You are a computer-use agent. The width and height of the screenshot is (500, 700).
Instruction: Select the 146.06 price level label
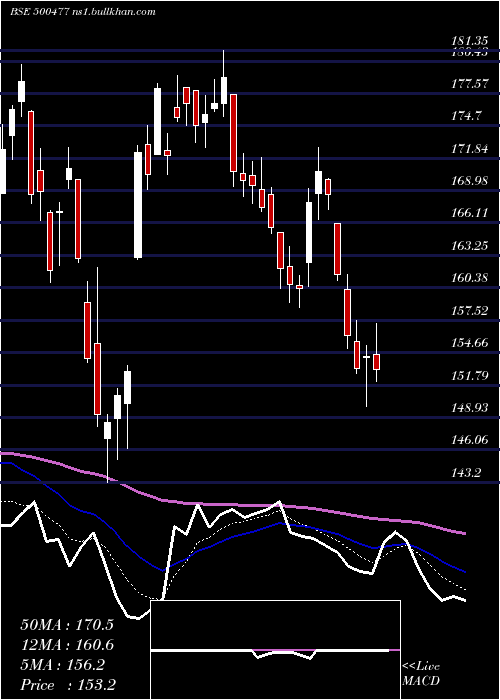(469, 440)
